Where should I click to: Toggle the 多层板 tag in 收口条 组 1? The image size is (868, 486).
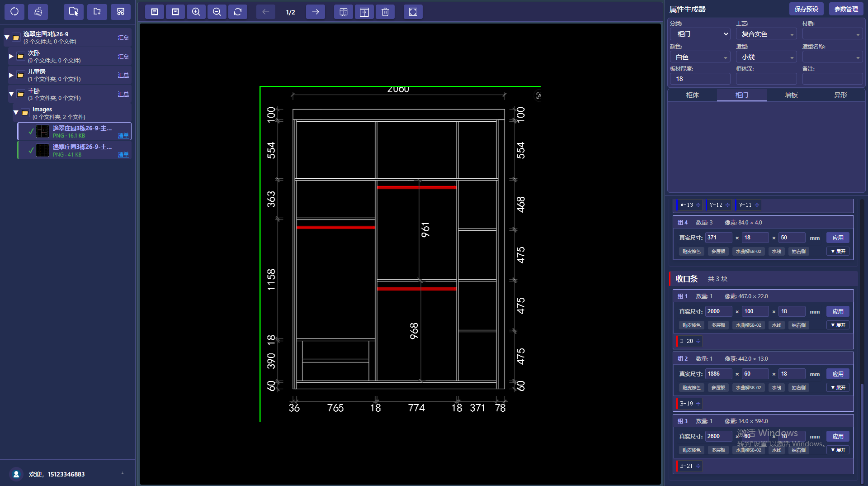click(718, 325)
